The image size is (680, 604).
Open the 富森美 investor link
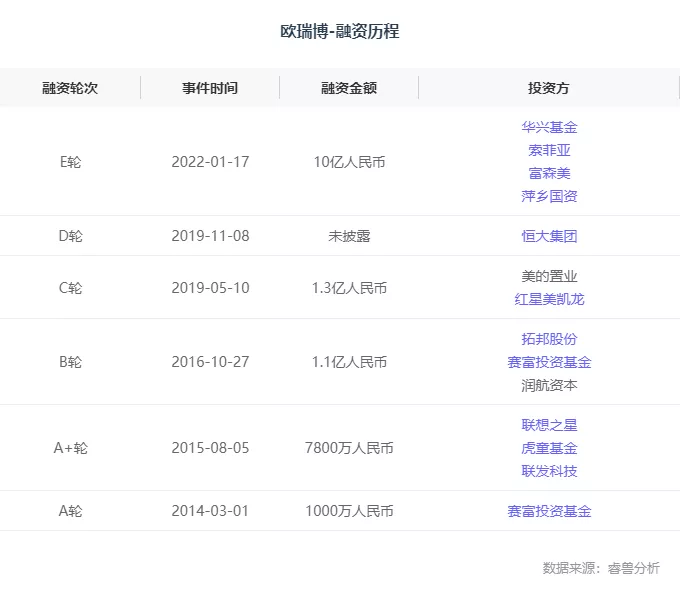point(549,173)
